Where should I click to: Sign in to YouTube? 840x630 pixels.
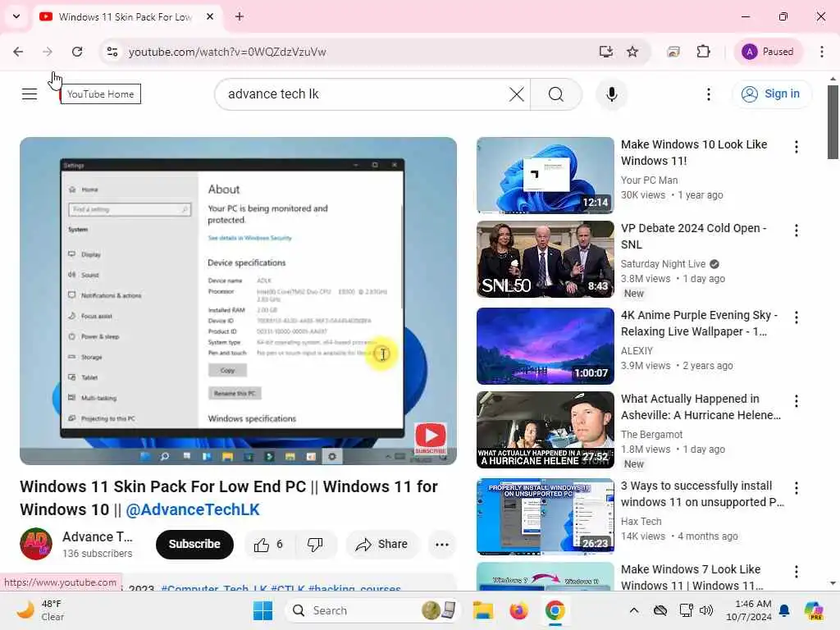tap(771, 94)
